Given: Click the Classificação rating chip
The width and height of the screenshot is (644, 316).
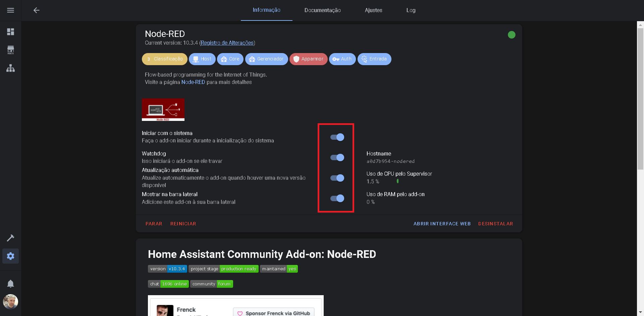Looking at the screenshot, I should coord(165,59).
